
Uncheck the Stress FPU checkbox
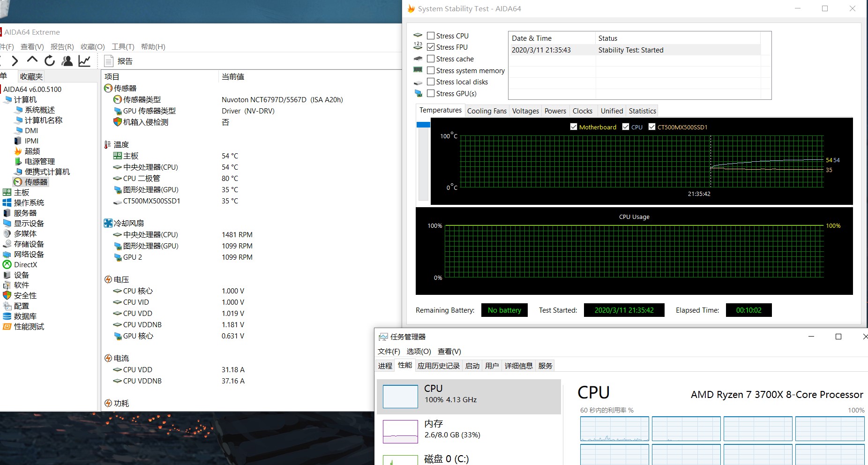[431, 47]
